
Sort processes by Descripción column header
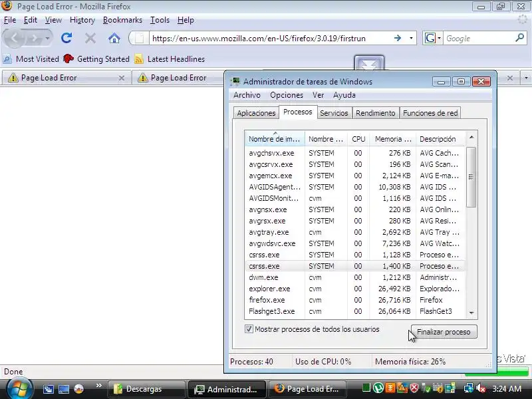tap(440, 139)
